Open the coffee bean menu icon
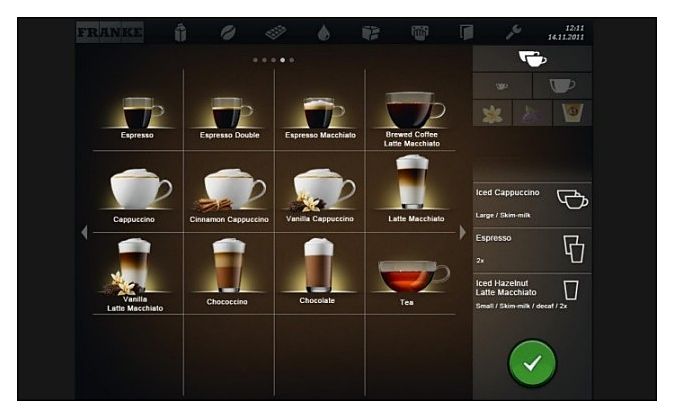The width and height of the screenshot is (674, 418). pos(228,33)
